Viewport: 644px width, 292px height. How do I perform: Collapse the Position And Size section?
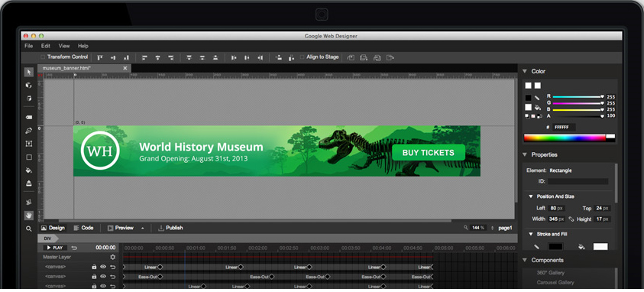pos(531,196)
